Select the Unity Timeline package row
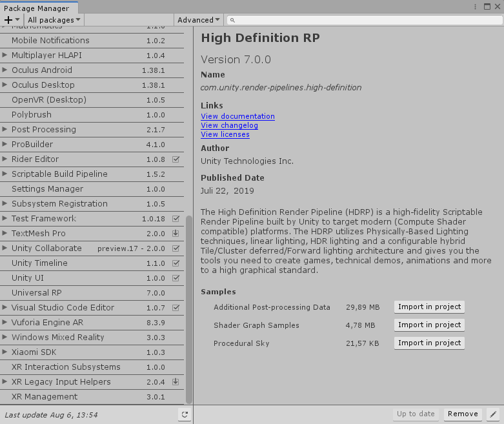Viewport: 504px width, 424px height. pos(92,263)
